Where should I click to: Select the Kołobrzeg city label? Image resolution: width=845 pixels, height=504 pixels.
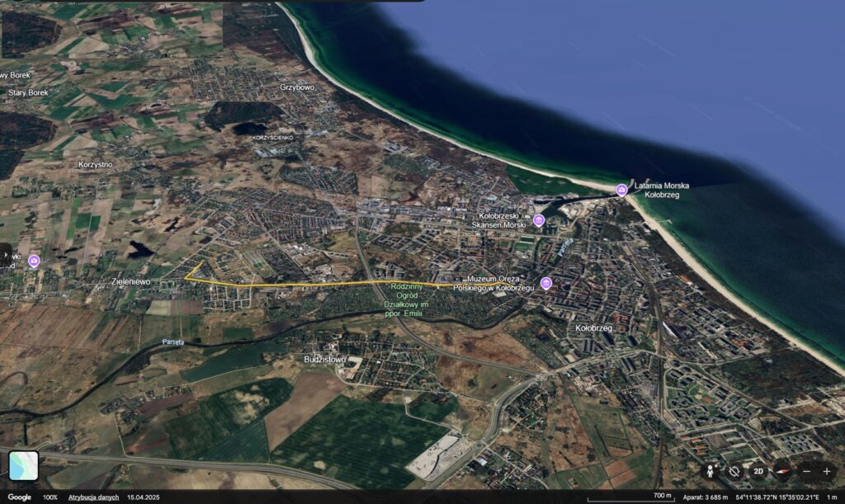[593, 328]
